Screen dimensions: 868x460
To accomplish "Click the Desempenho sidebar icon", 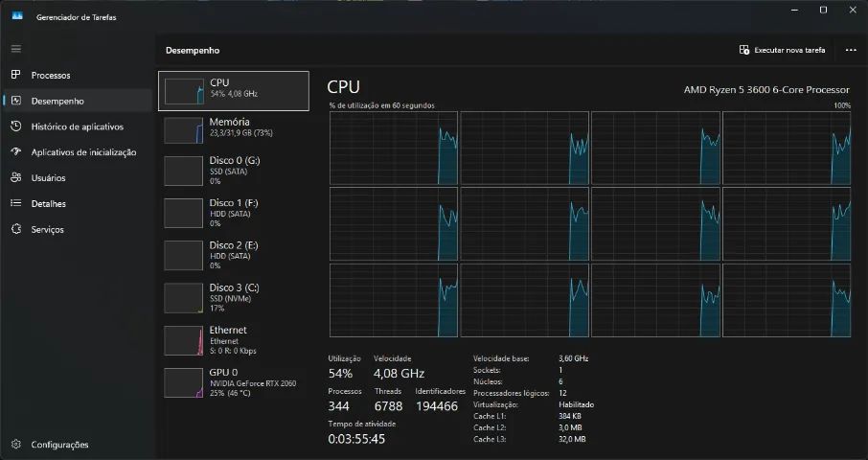I will [x=16, y=101].
